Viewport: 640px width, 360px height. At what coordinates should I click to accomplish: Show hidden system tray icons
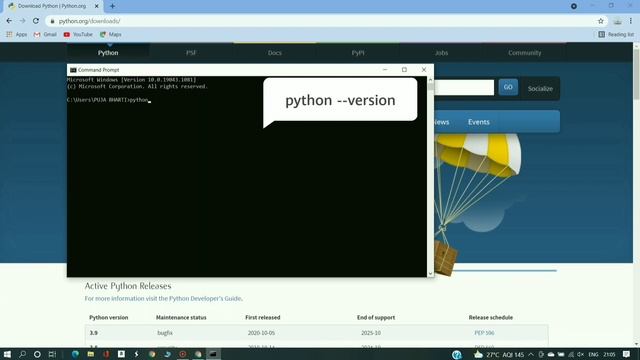click(531, 354)
